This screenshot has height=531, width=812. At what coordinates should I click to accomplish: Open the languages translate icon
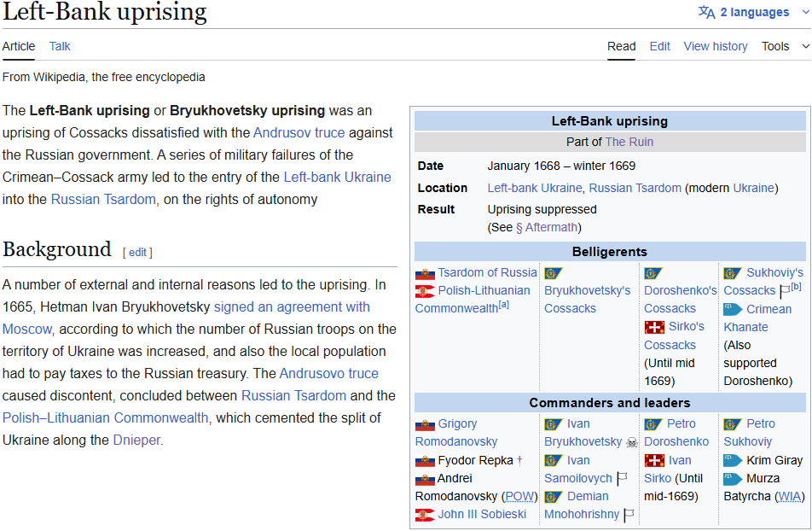click(x=706, y=12)
